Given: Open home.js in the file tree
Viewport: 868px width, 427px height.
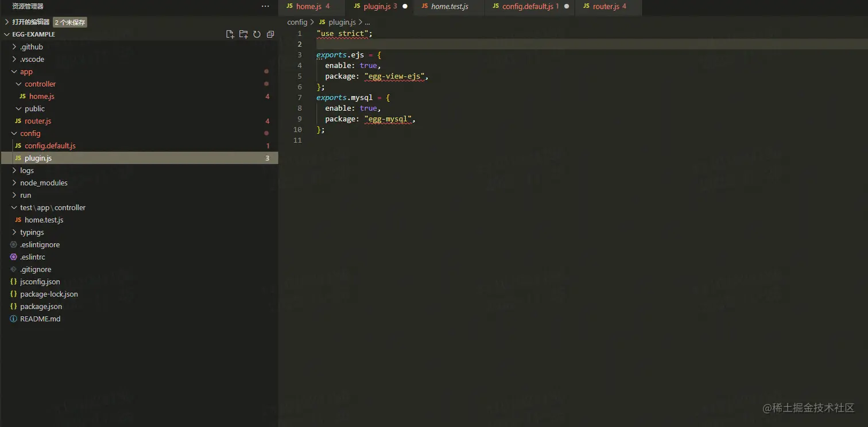Looking at the screenshot, I should (42, 96).
